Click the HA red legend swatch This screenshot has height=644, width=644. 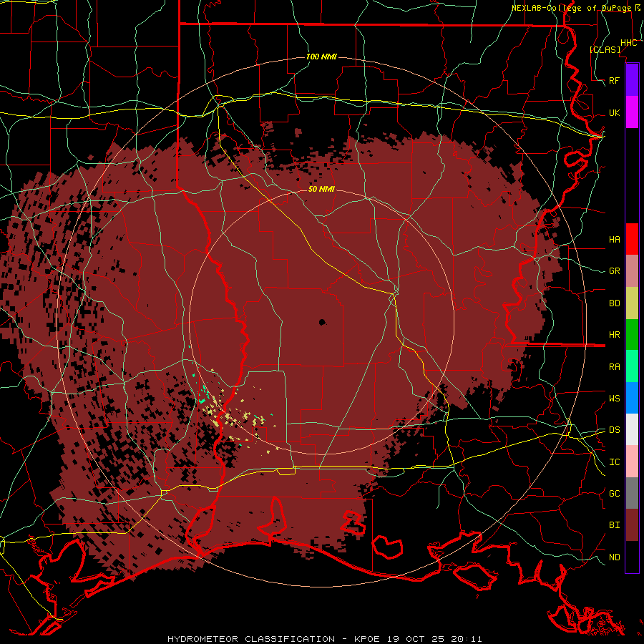pos(632,239)
